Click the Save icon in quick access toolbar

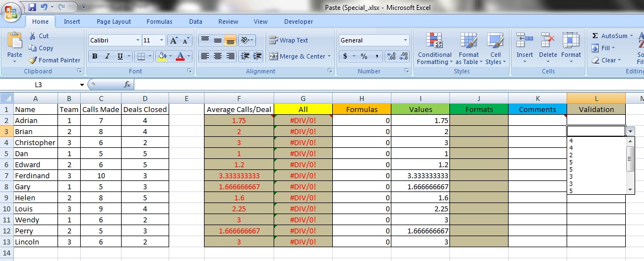point(32,7)
